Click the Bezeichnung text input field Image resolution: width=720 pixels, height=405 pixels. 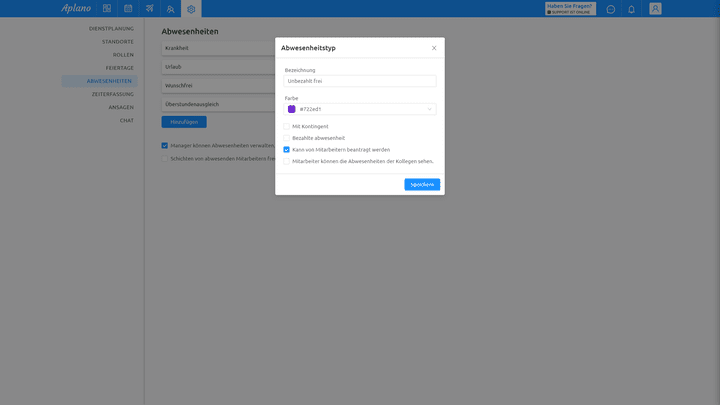360,81
